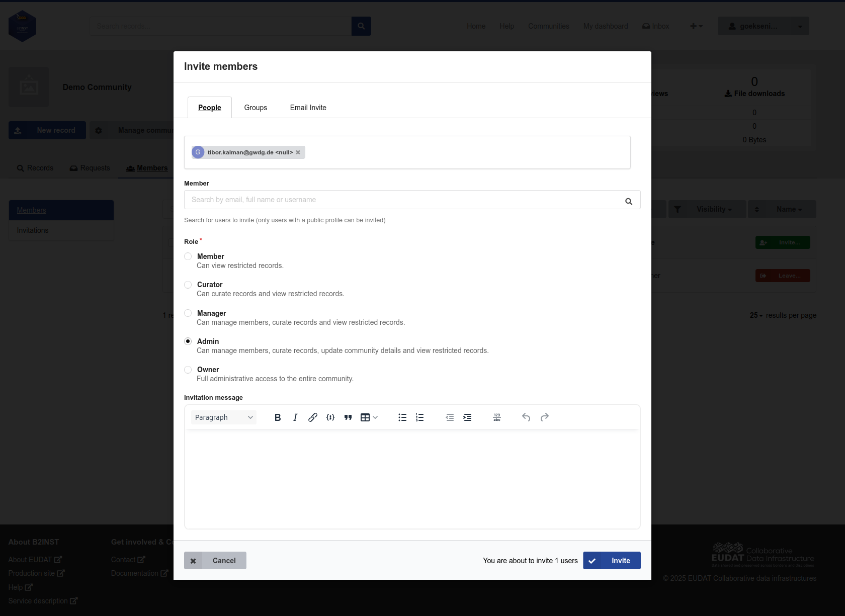This screenshot has height=616, width=845.
Task: Switch to the Groups tab
Action: 256,108
